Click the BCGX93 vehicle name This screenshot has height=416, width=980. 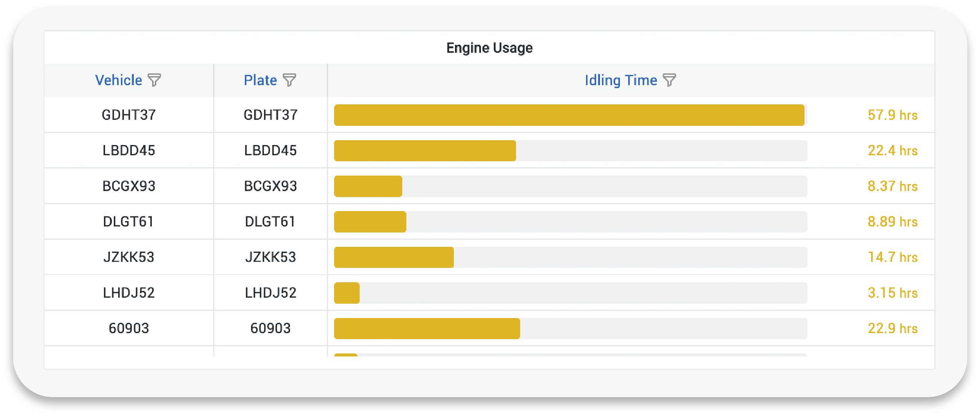(x=128, y=186)
